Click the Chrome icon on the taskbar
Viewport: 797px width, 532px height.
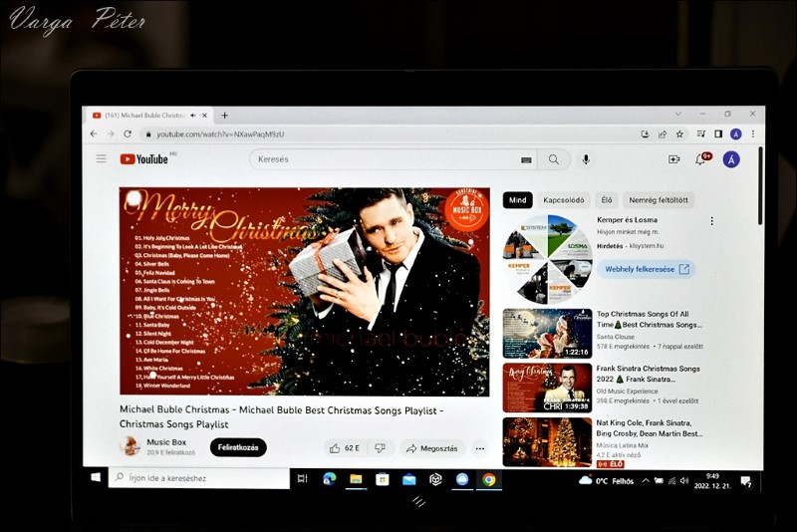[x=489, y=479]
